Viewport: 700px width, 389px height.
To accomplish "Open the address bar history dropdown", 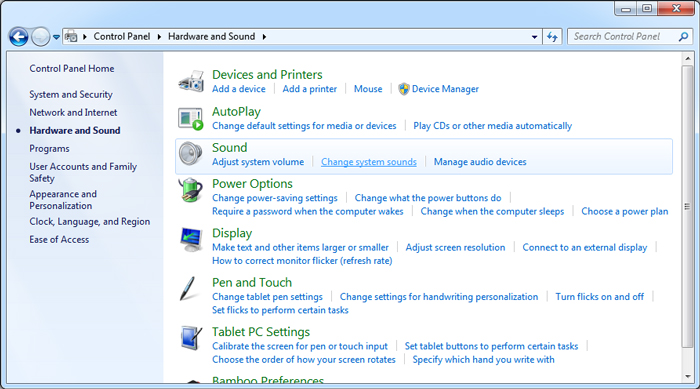I will 534,37.
